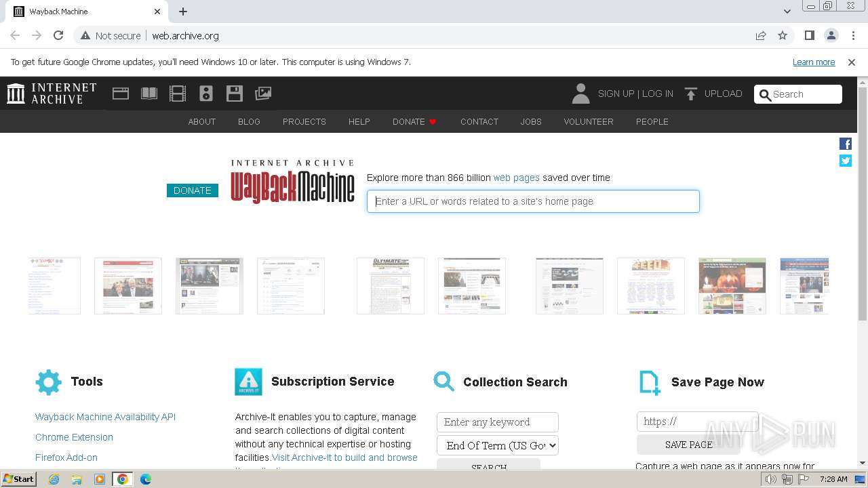Open the Video (film strip) icon
The image size is (868, 488).
click(x=178, y=94)
